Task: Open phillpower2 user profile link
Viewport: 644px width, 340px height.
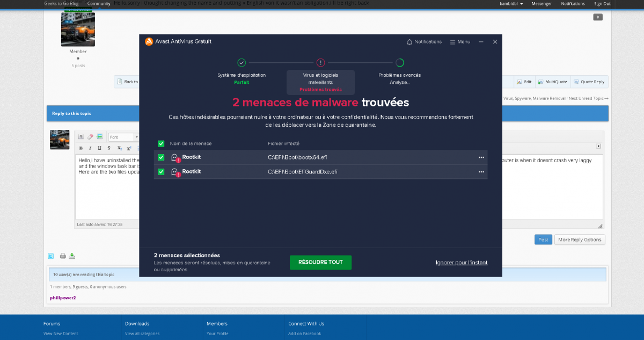Action: point(63,298)
